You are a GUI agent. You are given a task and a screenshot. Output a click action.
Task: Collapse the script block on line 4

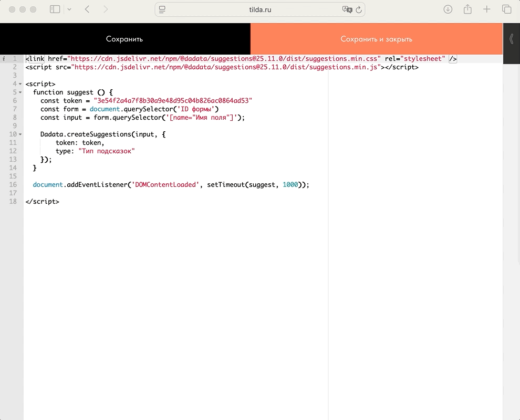click(20, 84)
